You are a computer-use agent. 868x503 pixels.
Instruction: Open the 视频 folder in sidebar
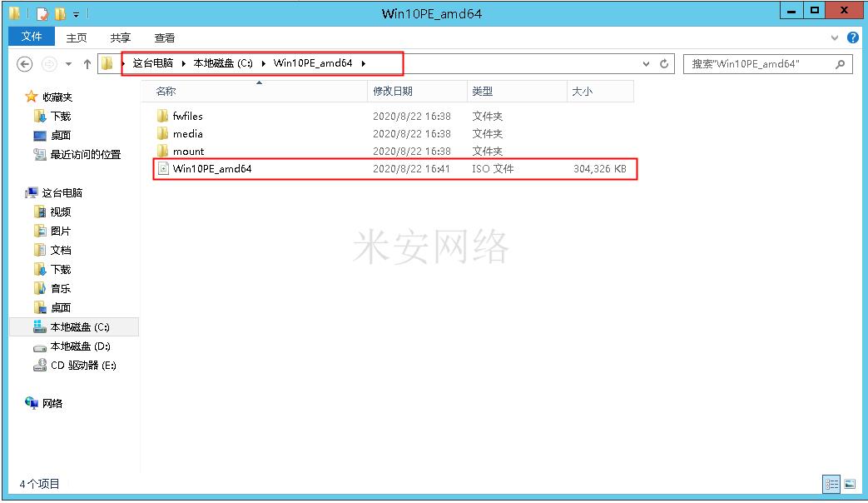[61, 212]
